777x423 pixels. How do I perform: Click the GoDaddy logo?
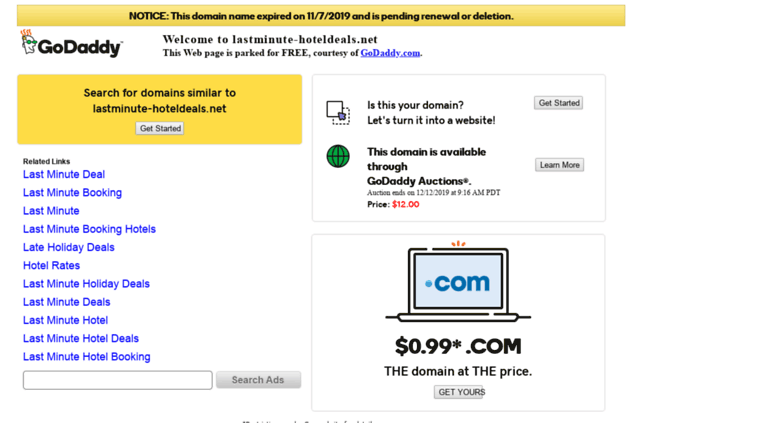tap(71, 44)
